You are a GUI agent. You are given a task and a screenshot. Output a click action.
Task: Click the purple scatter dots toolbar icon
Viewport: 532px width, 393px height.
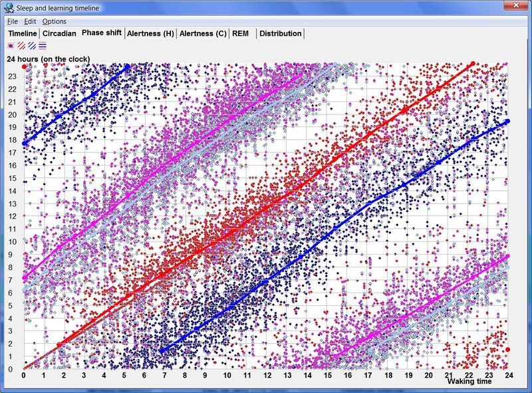click(11, 46)
